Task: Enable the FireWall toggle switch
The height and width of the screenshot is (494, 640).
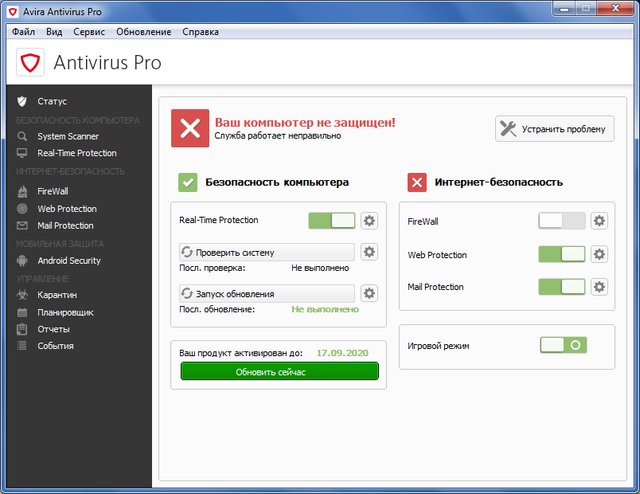Action: coord(562,221)
